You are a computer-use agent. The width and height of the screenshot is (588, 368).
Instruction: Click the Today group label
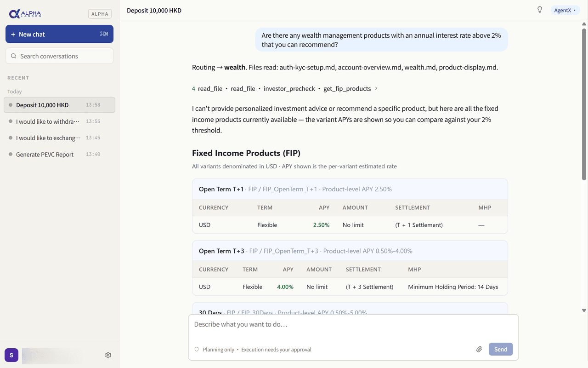14,92
